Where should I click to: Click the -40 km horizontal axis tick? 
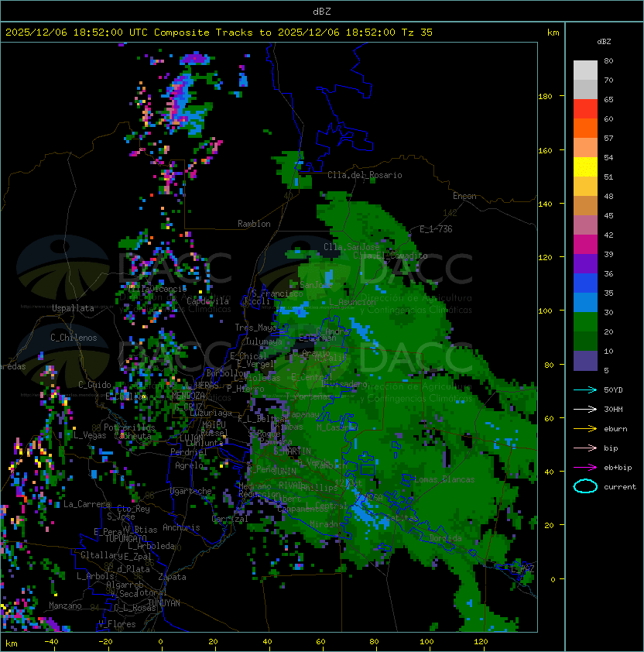(x=52, y=642)
